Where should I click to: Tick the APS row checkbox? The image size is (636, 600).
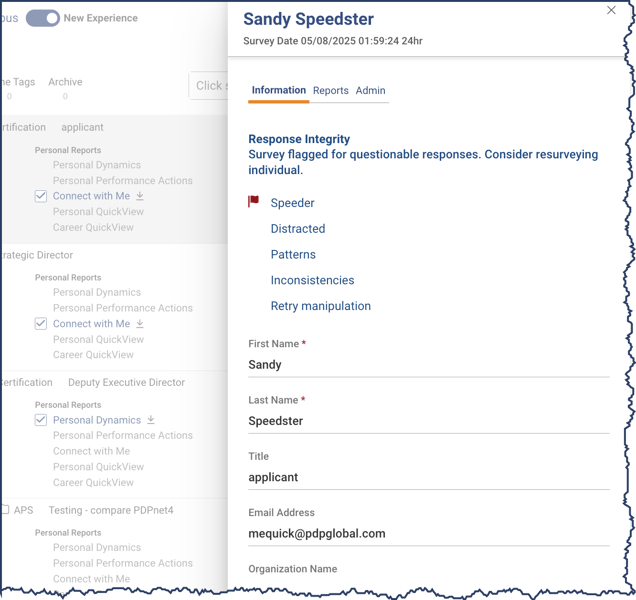5,509
